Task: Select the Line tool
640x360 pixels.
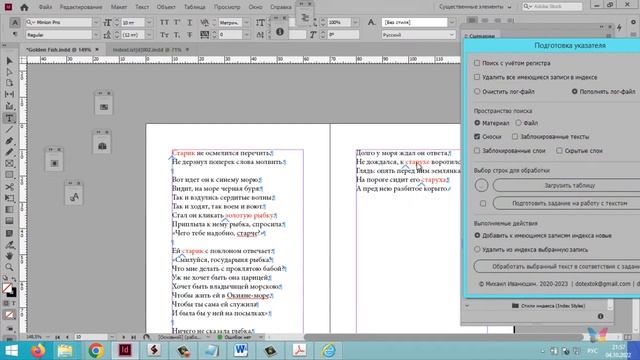Action: [9, 129]
